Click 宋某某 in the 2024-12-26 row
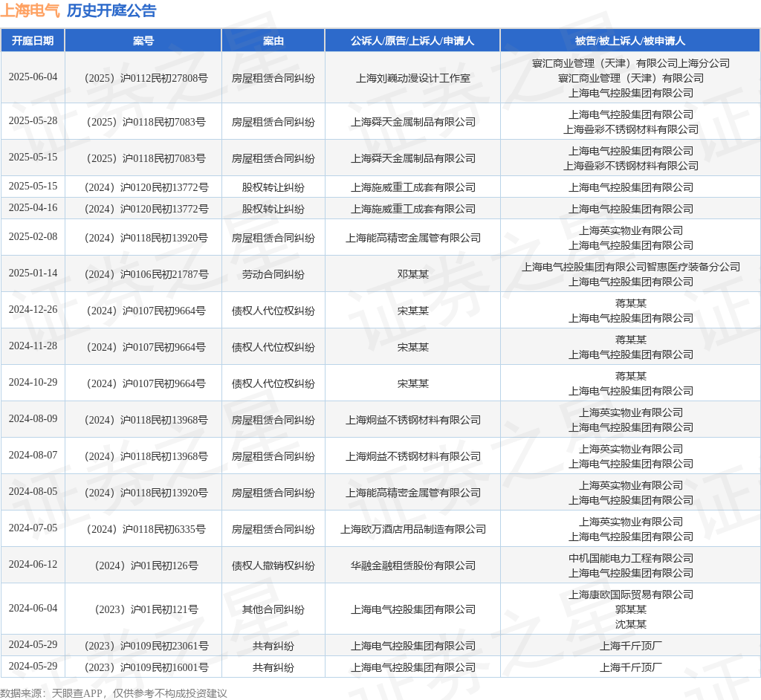Image resolution: width=761 pixels, height=700 pixels. pos(413,311)
